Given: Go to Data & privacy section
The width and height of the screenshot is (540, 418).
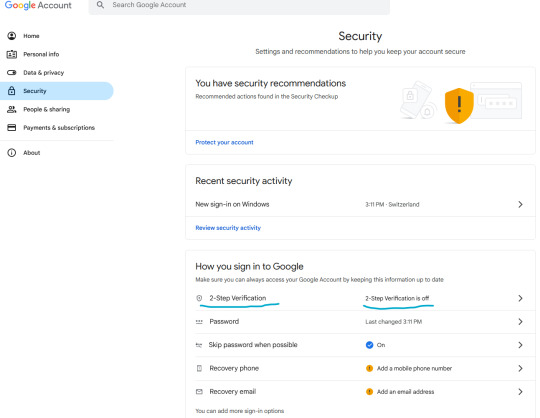Looking at the screenshot, I should [x=57, y=73].
